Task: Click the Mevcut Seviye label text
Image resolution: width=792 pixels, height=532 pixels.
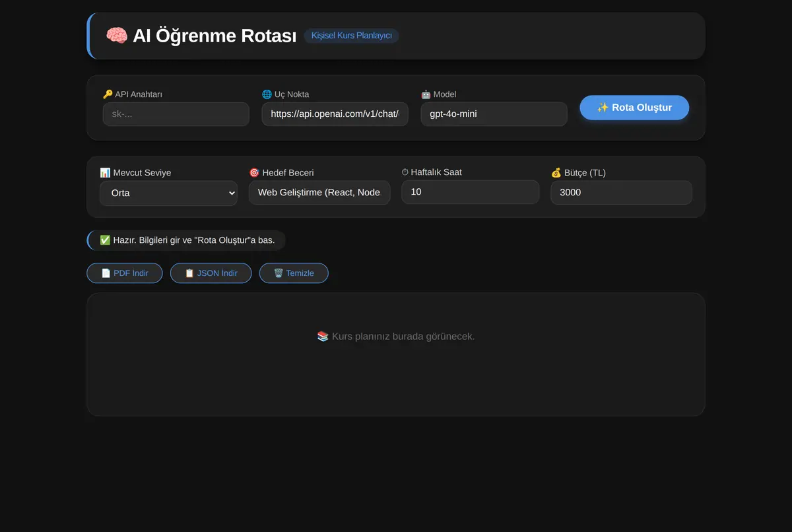Action: point(142,173)
